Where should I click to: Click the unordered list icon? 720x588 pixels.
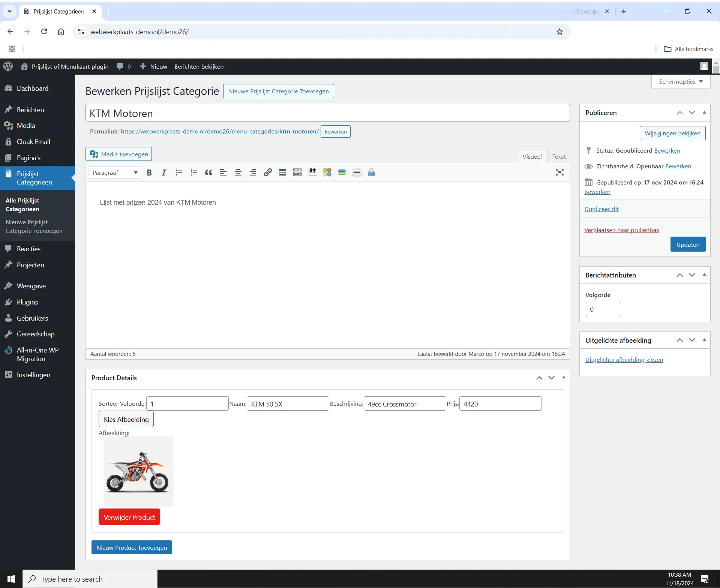tap(179, 172)
